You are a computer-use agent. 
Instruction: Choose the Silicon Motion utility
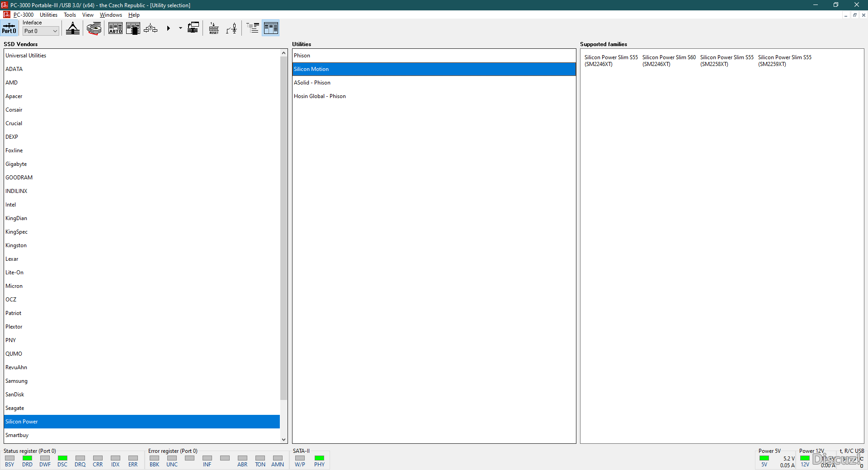tap(434, 69)
